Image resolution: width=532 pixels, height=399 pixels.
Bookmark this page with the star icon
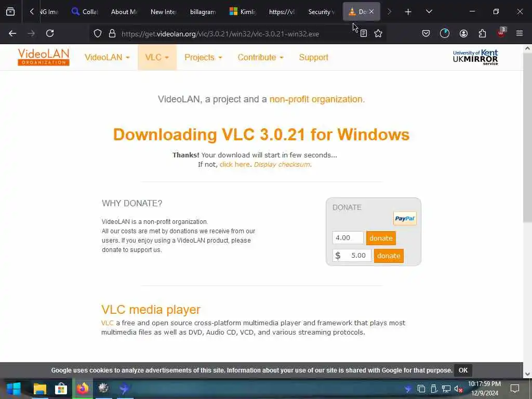tap(378, 34)
